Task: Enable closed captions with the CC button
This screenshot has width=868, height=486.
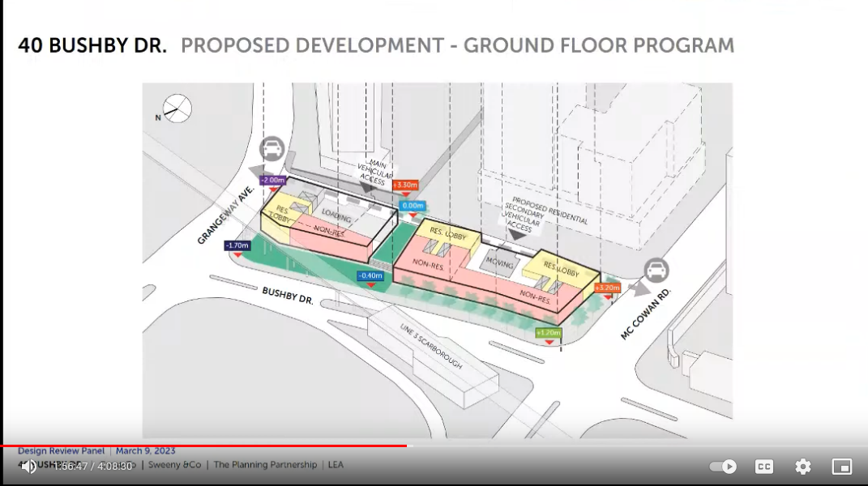Action: [x=763, y=467]
